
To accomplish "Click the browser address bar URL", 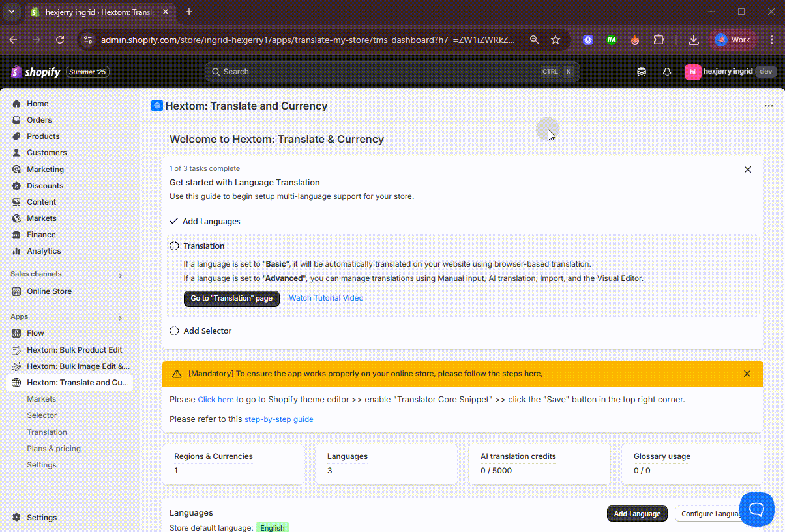I will [x=308, y=40].
